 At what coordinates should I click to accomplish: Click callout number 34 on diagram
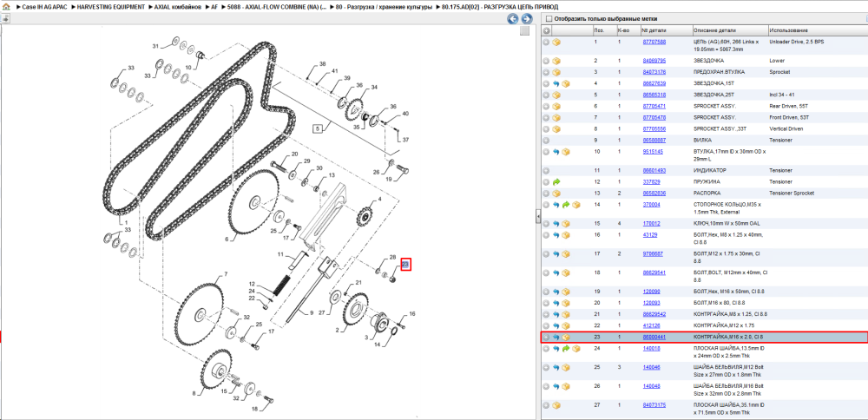(374, 88)
